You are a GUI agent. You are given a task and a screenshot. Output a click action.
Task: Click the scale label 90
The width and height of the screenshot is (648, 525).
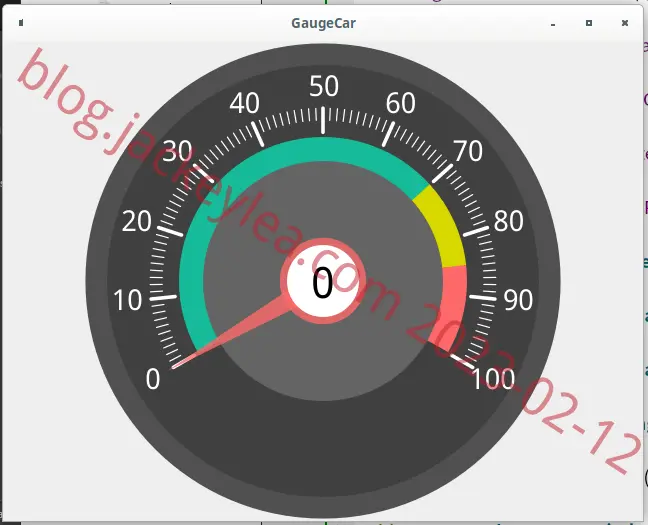[518, 300]
